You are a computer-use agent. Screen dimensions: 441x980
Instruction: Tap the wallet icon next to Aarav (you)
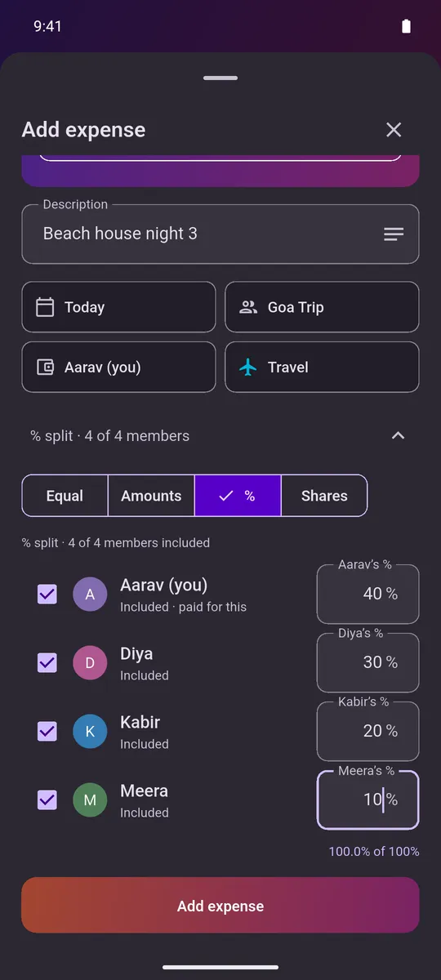pyautogui.click(x=45, y=367)
